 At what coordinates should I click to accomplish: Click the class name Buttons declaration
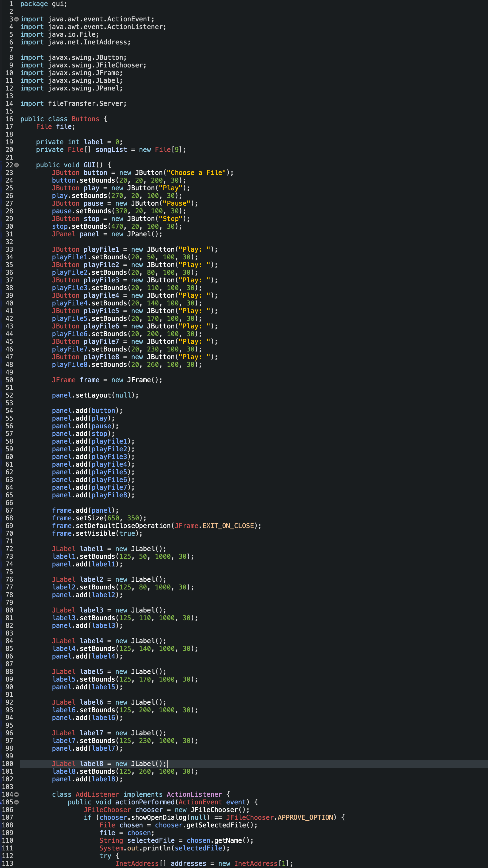click(x=85, y=119)
